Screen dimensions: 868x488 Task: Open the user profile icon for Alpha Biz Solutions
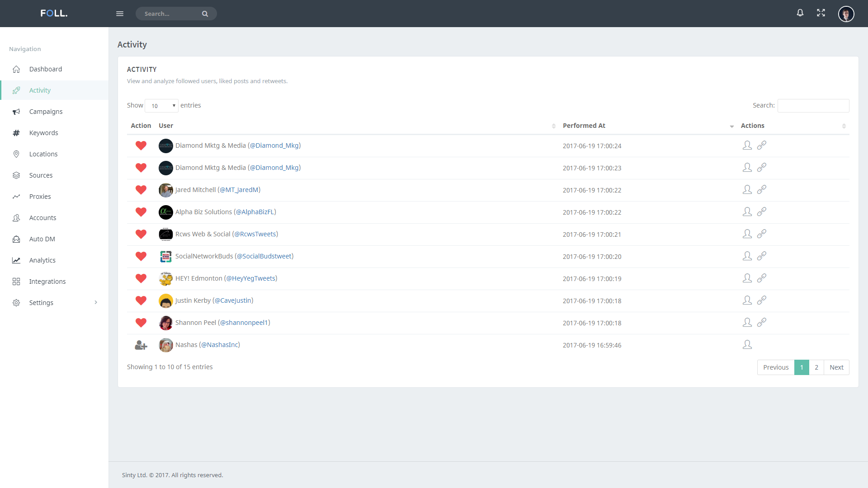tap(747, 211)
